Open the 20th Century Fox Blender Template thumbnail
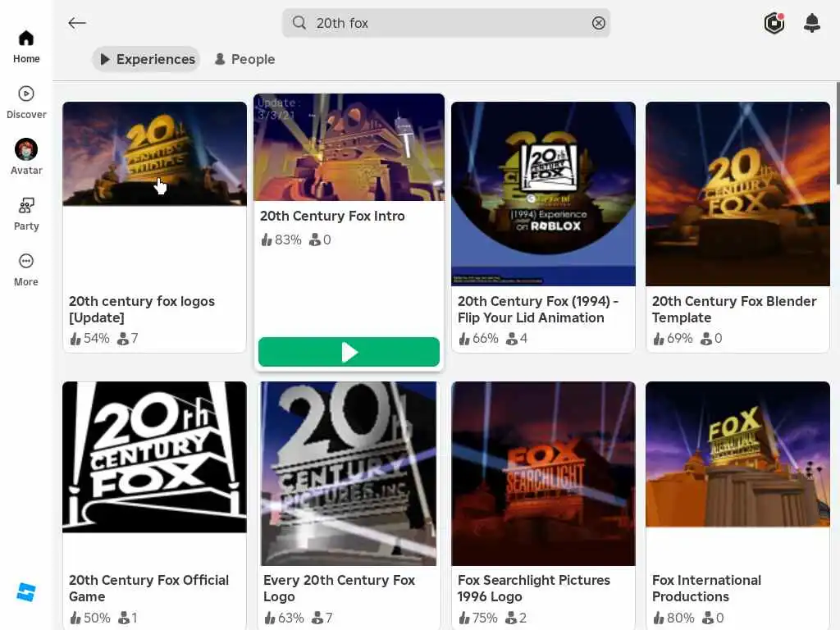 (737, 194)
